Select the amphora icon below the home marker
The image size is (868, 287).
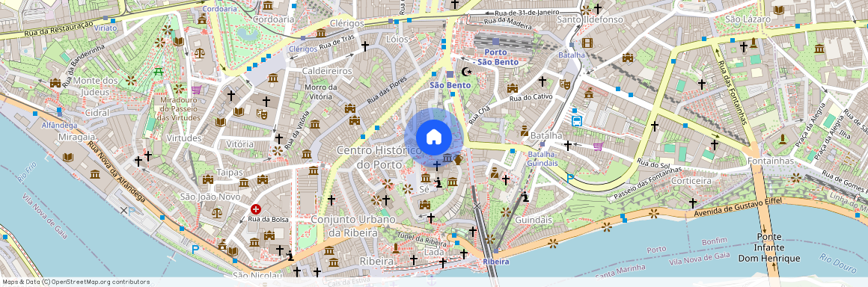coord(458,160)
